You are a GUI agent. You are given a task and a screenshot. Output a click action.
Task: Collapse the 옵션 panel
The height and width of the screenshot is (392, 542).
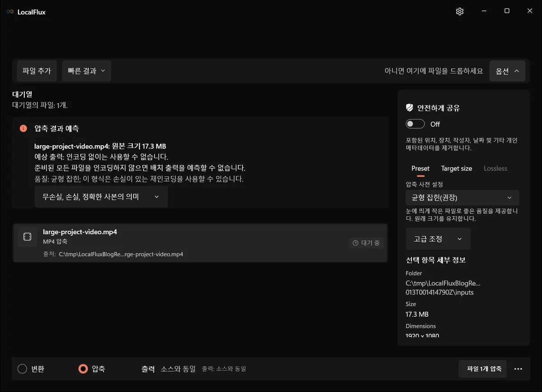tap(507, 71)
